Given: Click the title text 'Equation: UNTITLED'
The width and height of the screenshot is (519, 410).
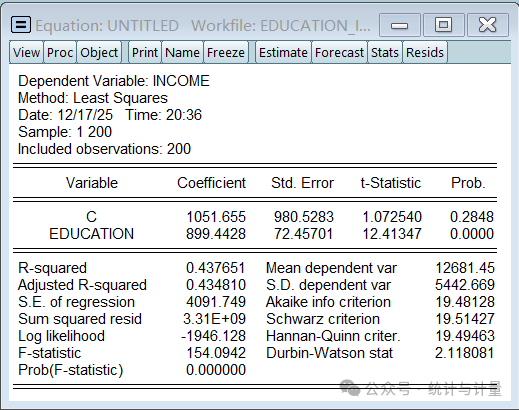Looking at the screenshot, I should point(107,26).
